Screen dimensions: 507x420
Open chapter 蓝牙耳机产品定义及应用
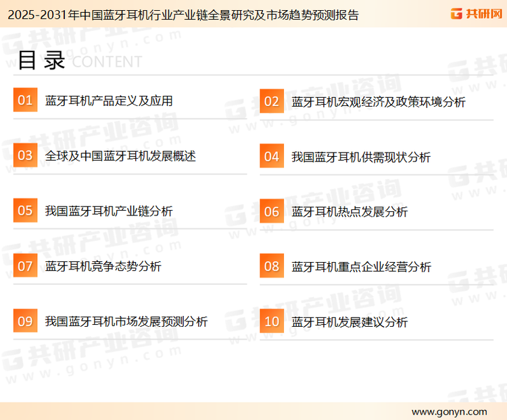pos(109,101)
